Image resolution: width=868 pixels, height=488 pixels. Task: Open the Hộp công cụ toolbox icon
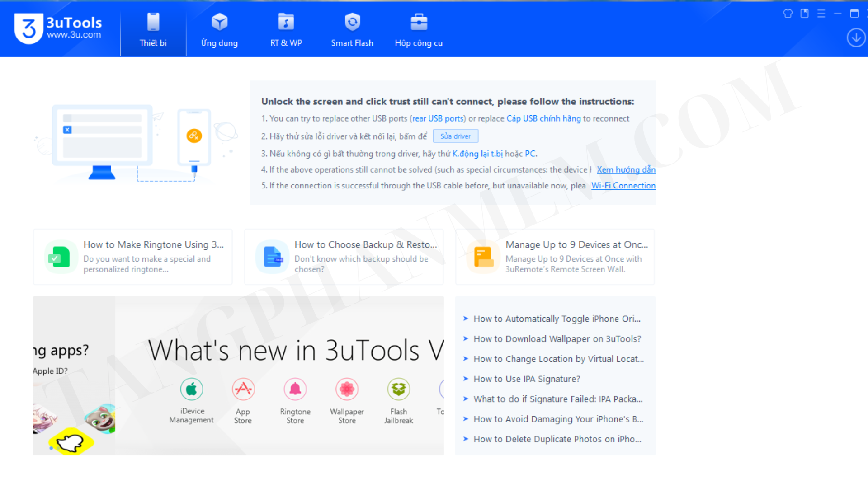point(419,22)
